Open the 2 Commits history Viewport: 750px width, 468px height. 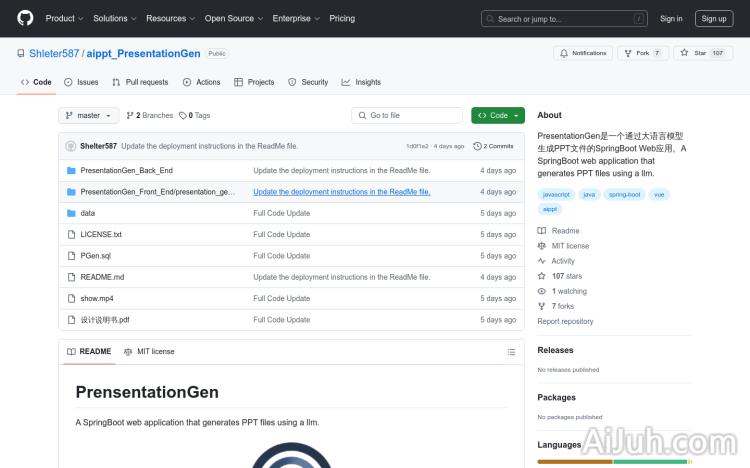[x=495, y=146]
